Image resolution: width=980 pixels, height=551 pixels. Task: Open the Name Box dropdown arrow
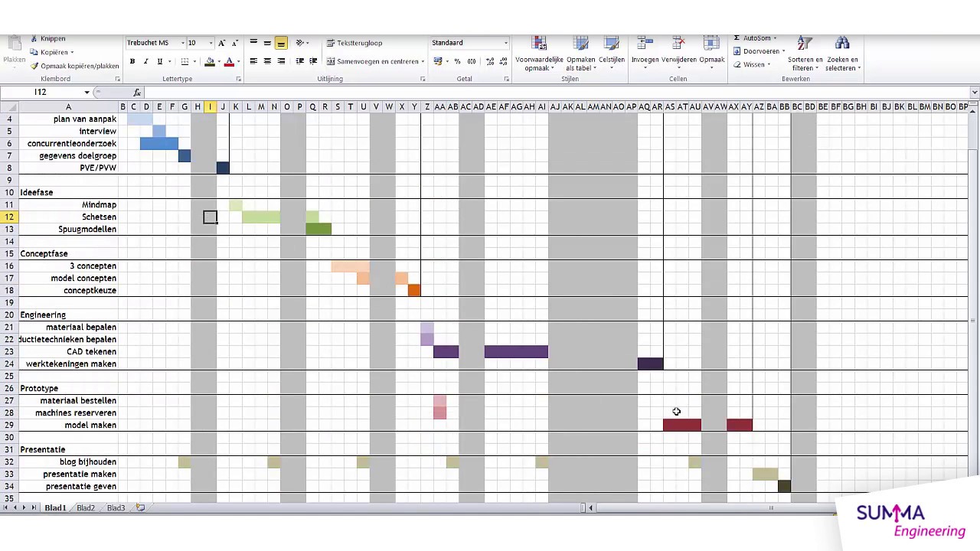pyautogui.click(x=87, y=93)
